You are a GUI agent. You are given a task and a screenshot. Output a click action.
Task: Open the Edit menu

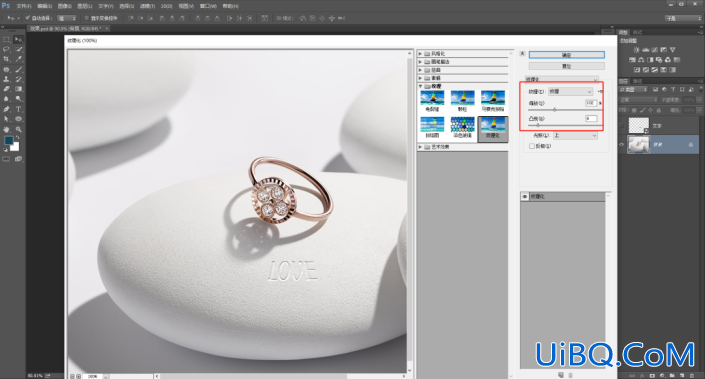click(44, 6)
